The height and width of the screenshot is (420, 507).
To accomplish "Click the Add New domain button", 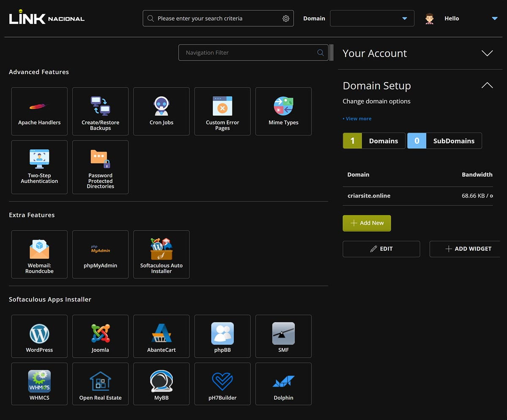I will pyautogui.click(x=367, y=223).
